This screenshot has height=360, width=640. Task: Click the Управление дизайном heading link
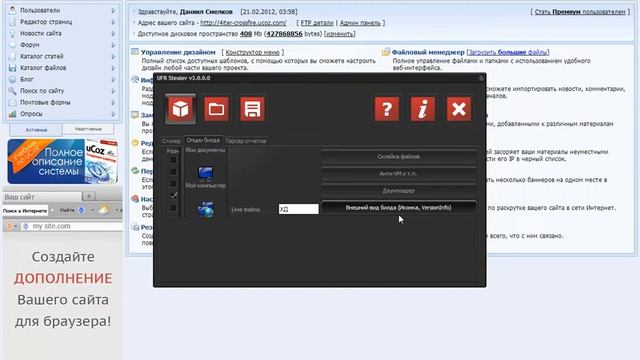[x=178, y=52]
